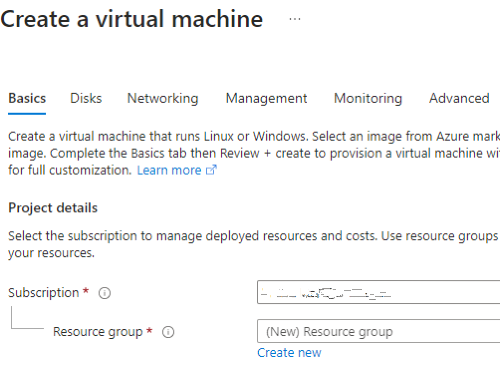The width and height of the screenshot is (500, 366).
Task: Open the Networking tab
Action: 163,99
